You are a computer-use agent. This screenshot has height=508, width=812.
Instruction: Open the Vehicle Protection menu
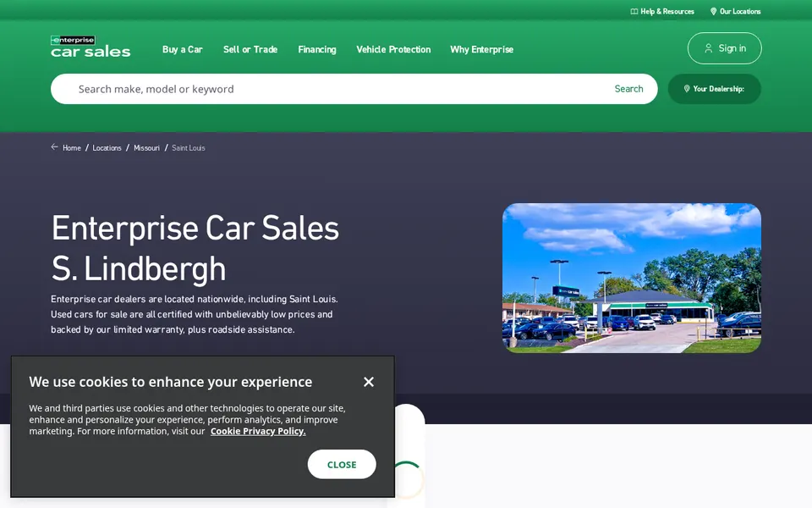393,49
